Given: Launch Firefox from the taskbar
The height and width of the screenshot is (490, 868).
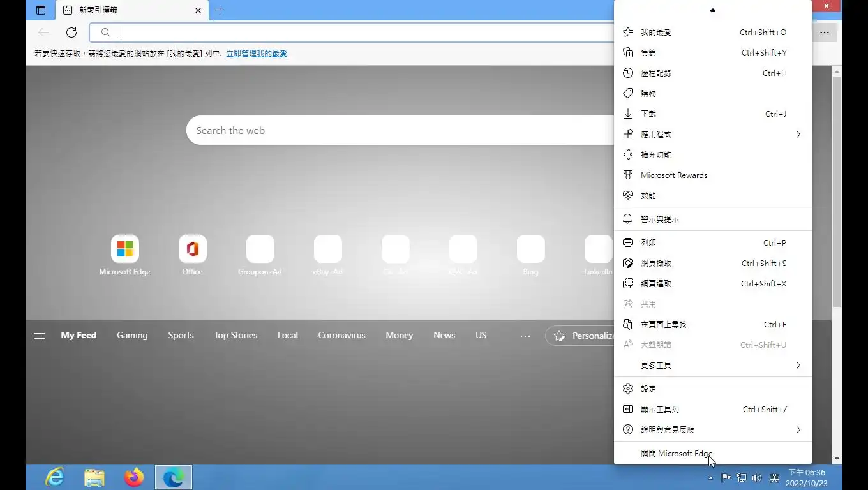Looking at the screenshot, I should (134, 477).
